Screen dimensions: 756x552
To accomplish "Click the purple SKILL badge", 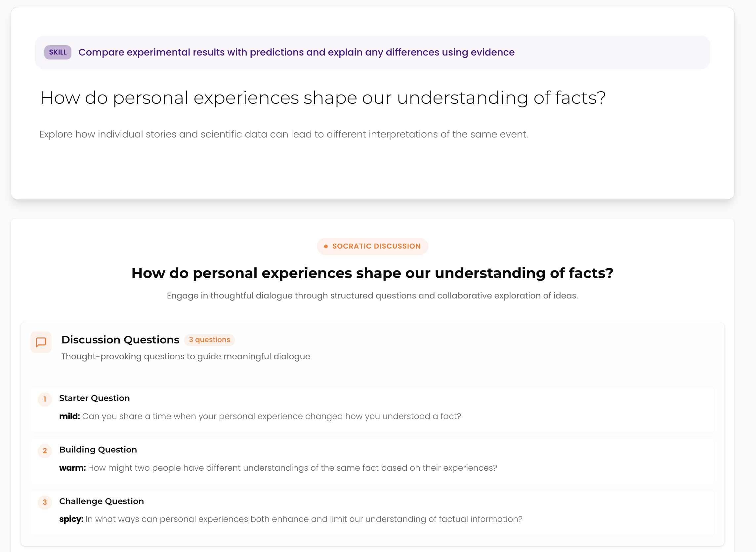I will pos(58,52).
